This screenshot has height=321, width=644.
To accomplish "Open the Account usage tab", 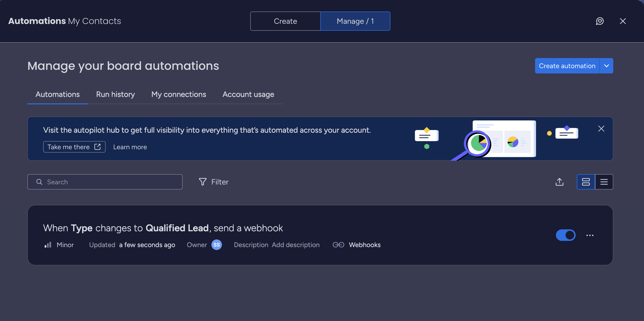I will pyautogui.click(x=248, y=94).
